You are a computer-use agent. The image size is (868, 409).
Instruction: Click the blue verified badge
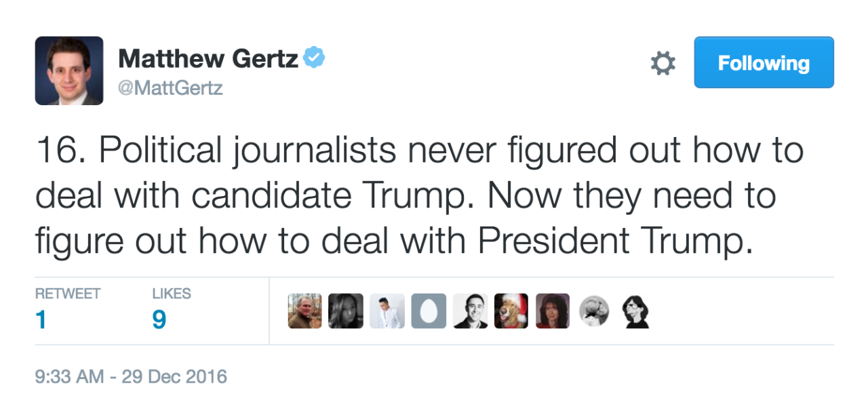point(313,58)
